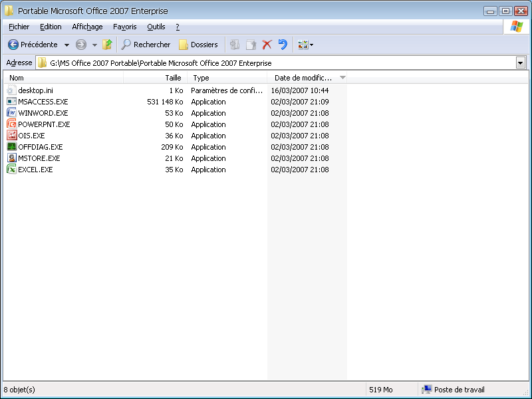Image resolution: width=532 pixels, height=399 pixels.
Task: Open the Favoris menu
Action: pyautogui.click(x=125, y=27)
